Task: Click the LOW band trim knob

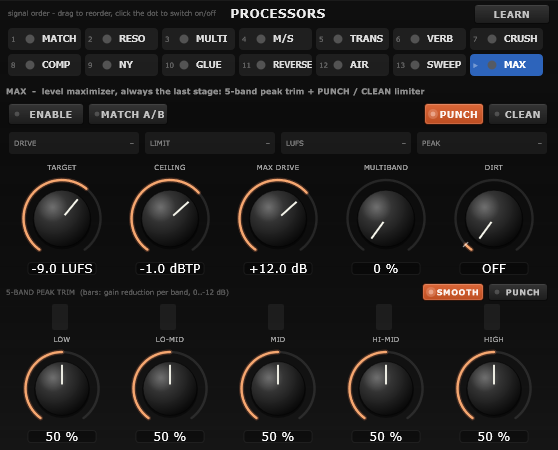Action: pyautogui.click(x=62, y=388)
